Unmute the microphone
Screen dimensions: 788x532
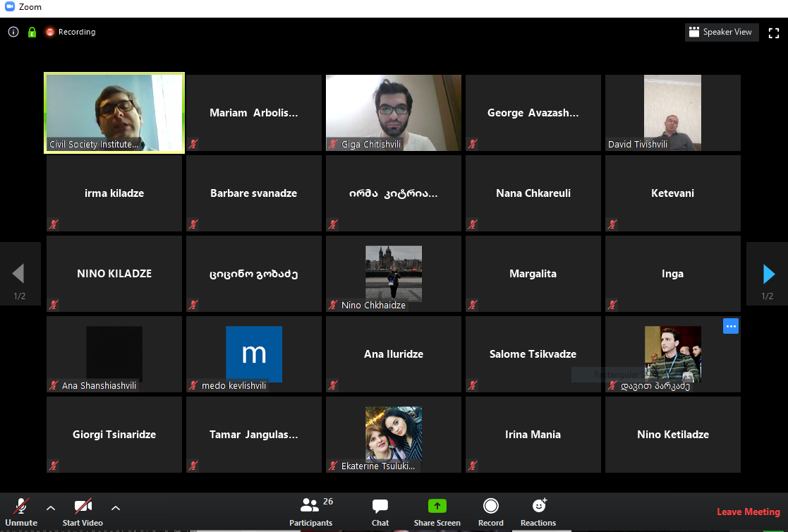pyautogui.click(x=21, y=512)
